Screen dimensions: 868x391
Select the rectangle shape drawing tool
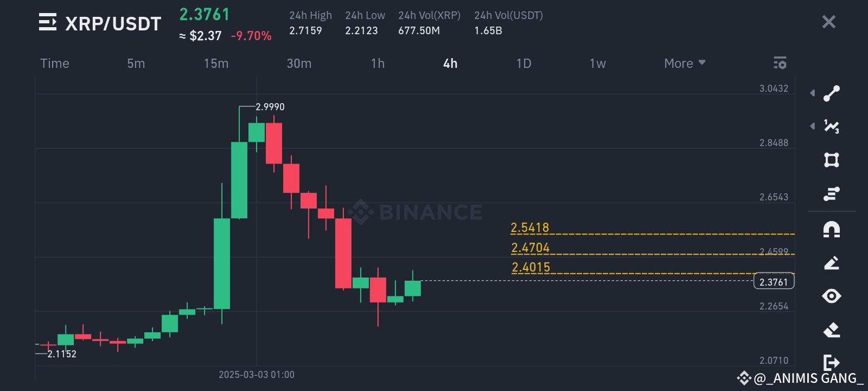click(x=833, y=160)
